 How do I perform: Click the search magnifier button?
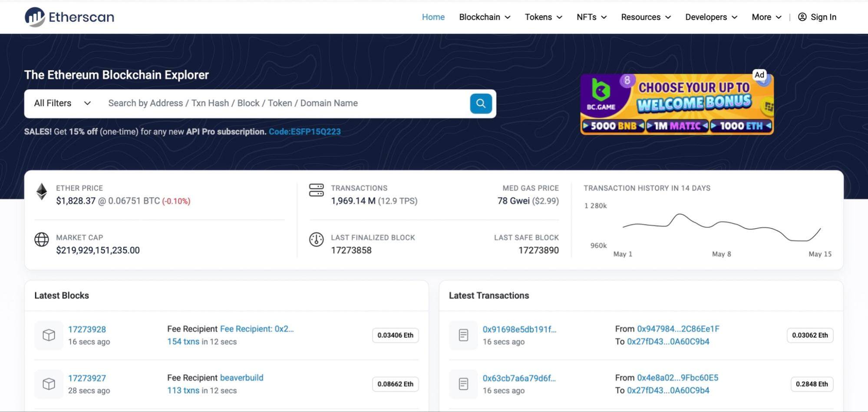[x=480, y=103]
